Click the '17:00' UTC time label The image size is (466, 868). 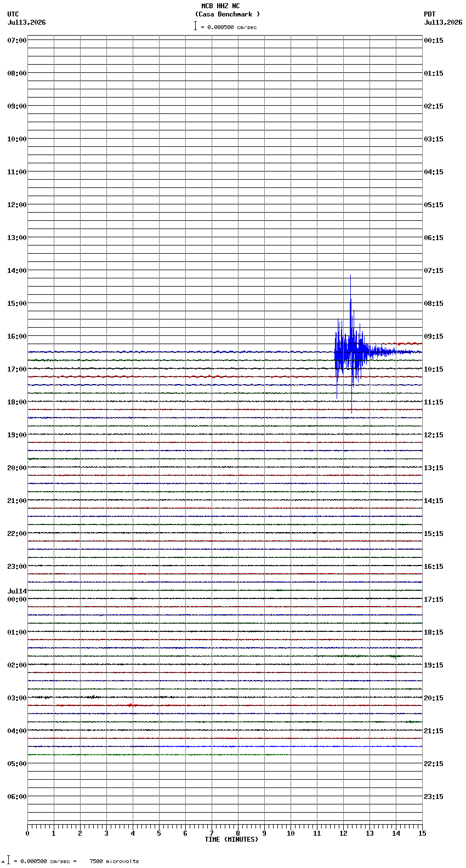click(x=17, y=369)
